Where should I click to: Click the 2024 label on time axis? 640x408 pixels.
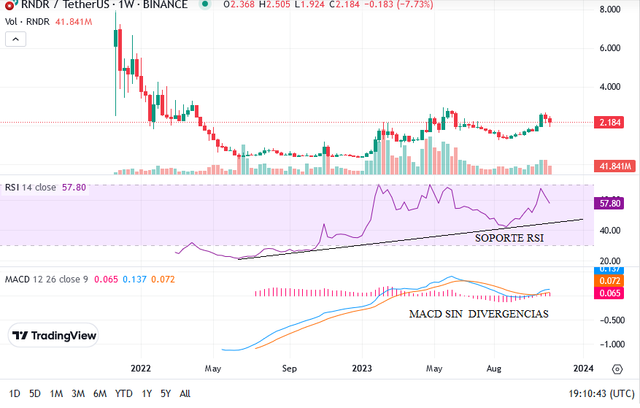pos(583,368)
